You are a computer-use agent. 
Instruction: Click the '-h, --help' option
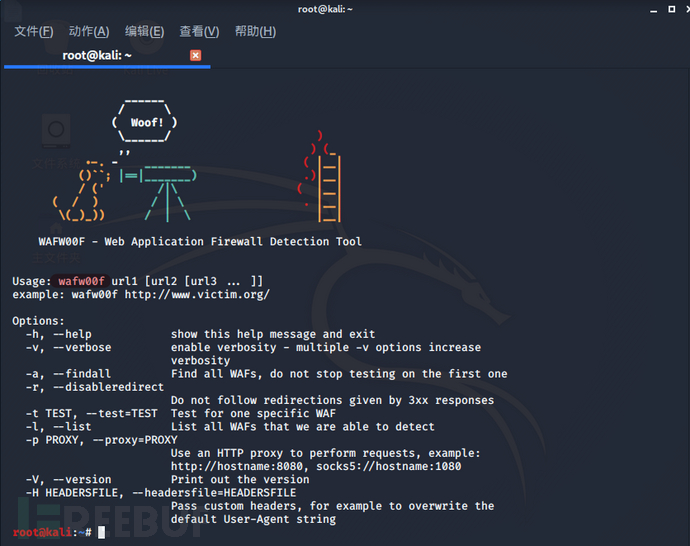(59, 334)
